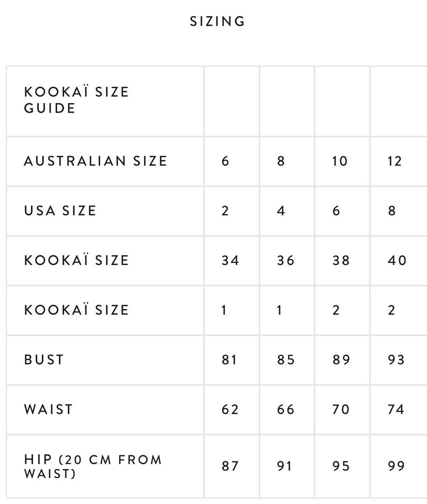Image resolution: width=427 pixels, height=504 pixels.
Task: Click hip measurement 87
Action: click(x=230, y=466)
